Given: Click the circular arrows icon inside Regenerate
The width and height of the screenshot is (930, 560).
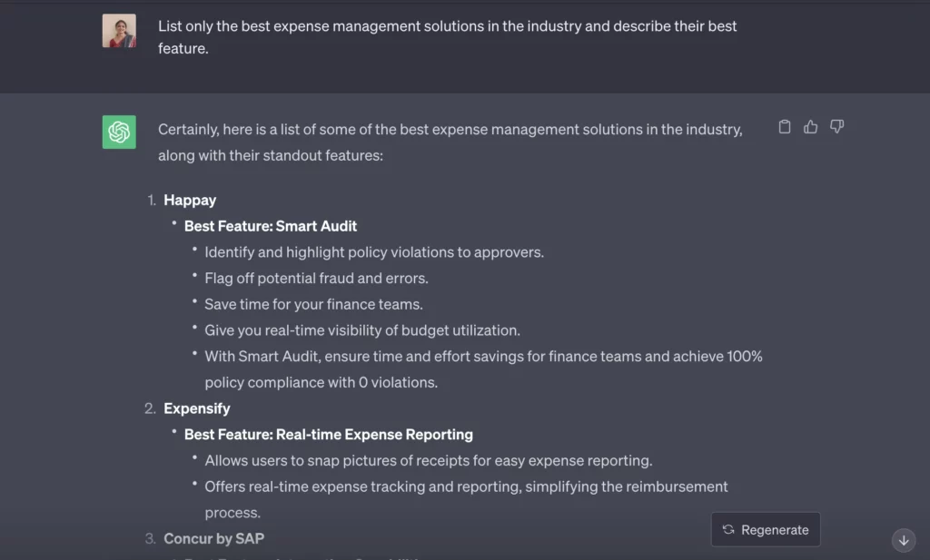Looking at the screenshot, I should tap(728, 530).
